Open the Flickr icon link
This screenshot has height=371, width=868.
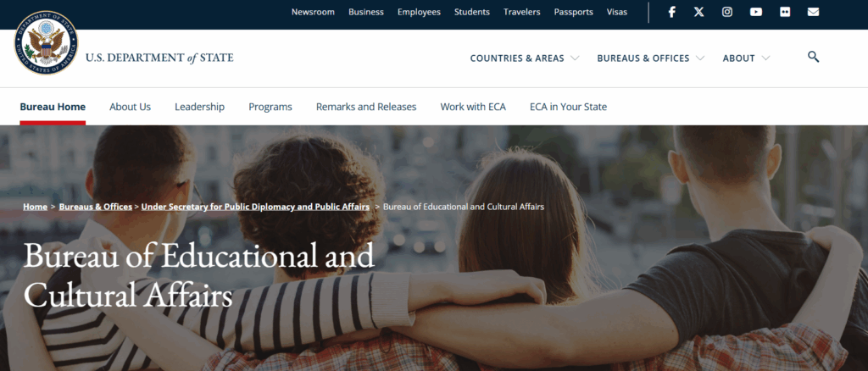tap(785, 12)
